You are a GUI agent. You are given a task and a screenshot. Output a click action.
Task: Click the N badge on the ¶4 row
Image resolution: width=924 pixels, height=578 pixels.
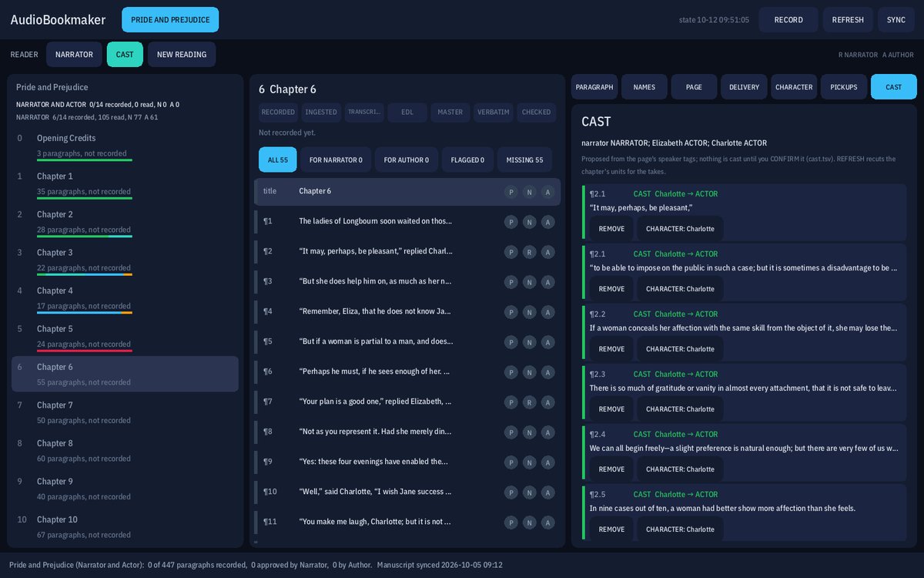coord(529,312)
